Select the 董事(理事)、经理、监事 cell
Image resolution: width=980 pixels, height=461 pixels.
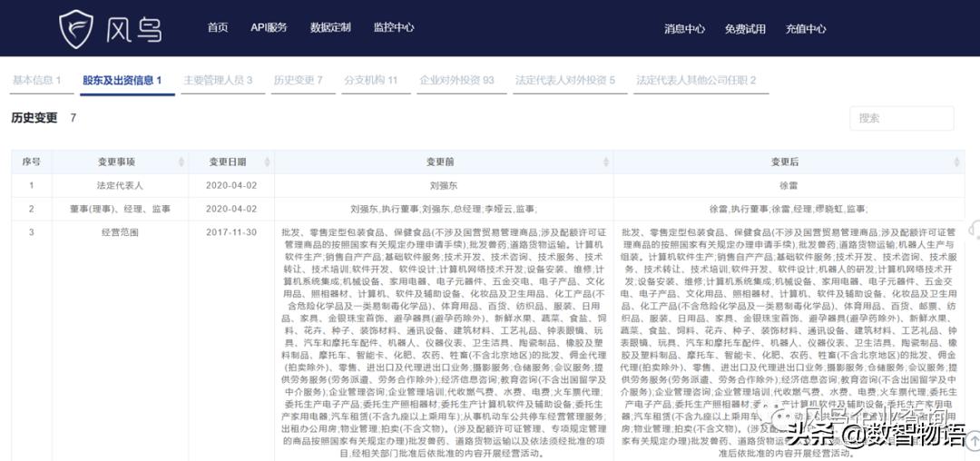(120, 210)
